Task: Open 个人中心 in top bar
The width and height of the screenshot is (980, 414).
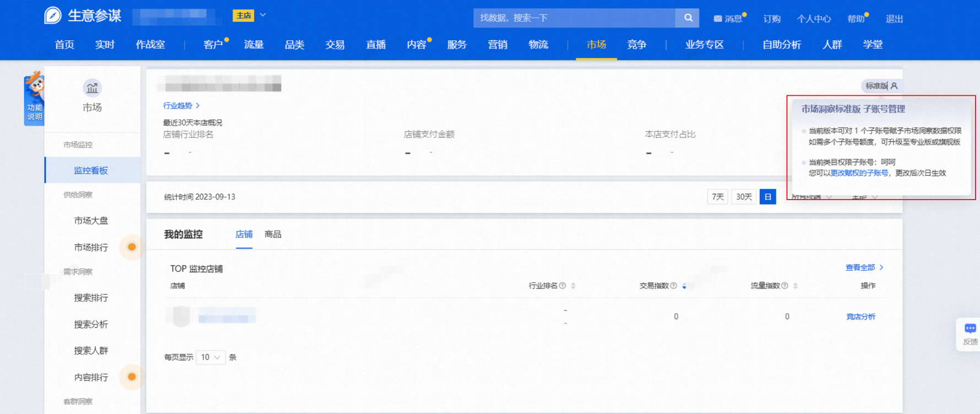Action: pyautogui.click(x=814, y=19)
